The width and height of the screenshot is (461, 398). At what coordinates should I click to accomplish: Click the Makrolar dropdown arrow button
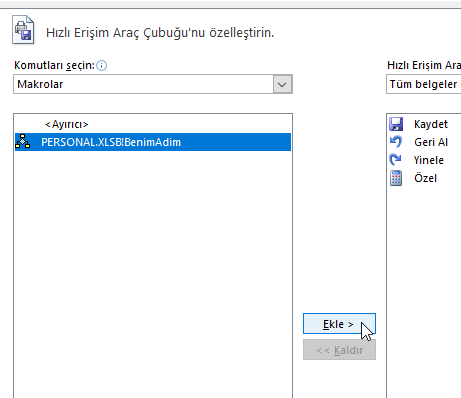point(282,84)
